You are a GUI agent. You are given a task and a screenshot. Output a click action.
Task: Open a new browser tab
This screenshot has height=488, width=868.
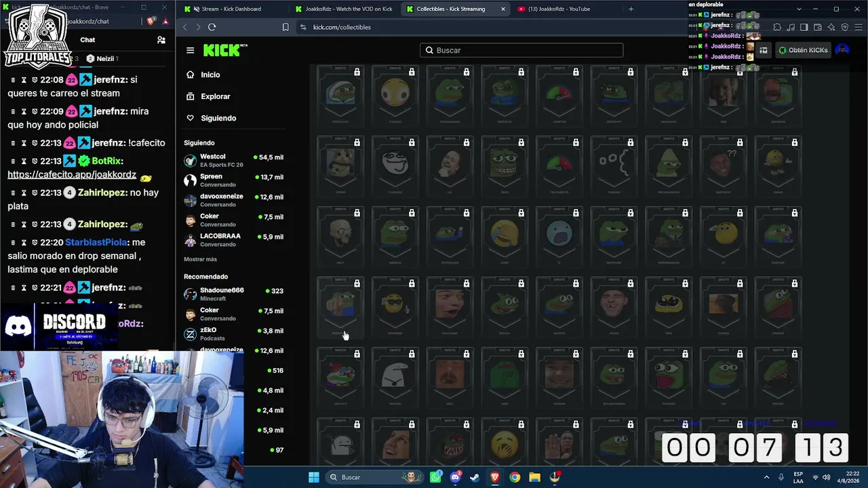pos(631,9)
